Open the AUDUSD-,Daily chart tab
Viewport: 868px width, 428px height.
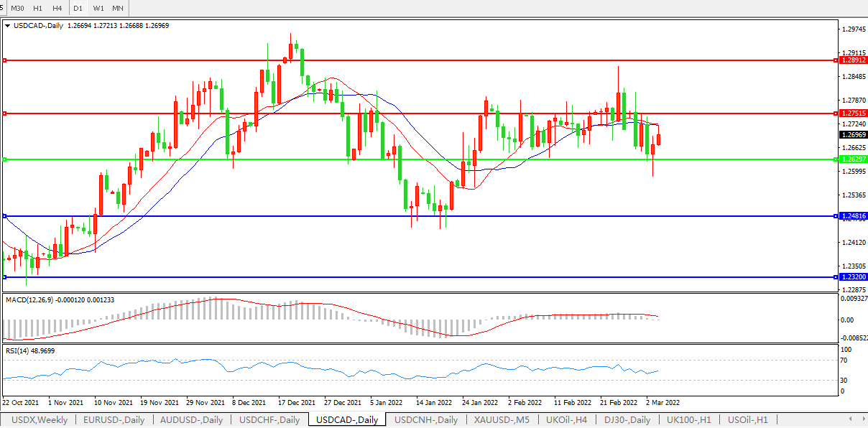(192, 420)
